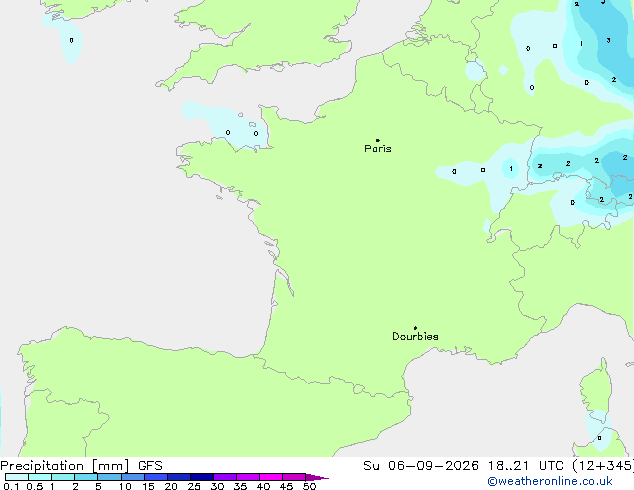Click the forecast date Su 06-09-2026 text

pos(421,466)
